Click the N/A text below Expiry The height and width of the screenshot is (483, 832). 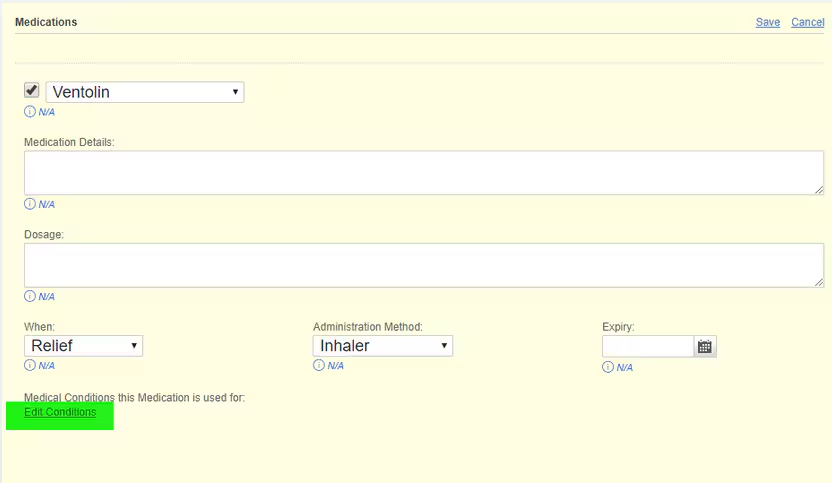[625, 367]
